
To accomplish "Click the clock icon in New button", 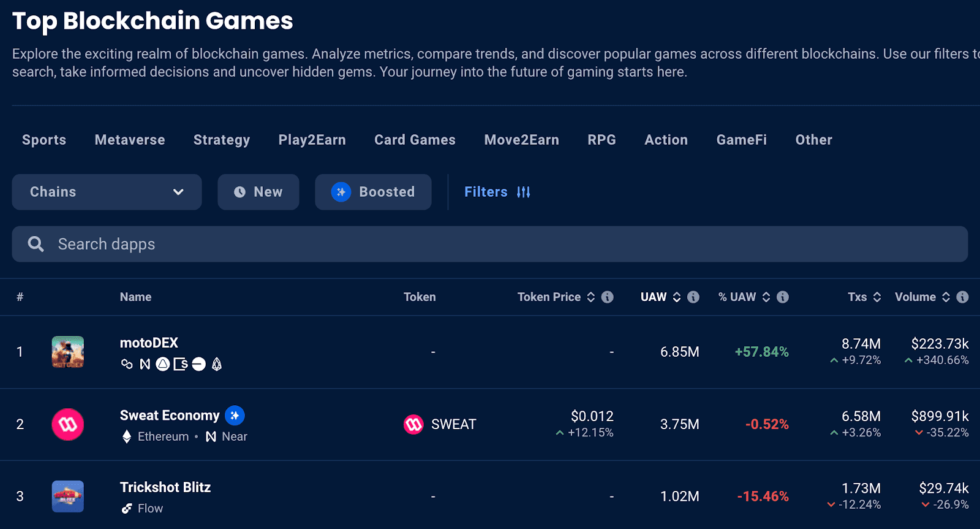I will coord(240,192).
